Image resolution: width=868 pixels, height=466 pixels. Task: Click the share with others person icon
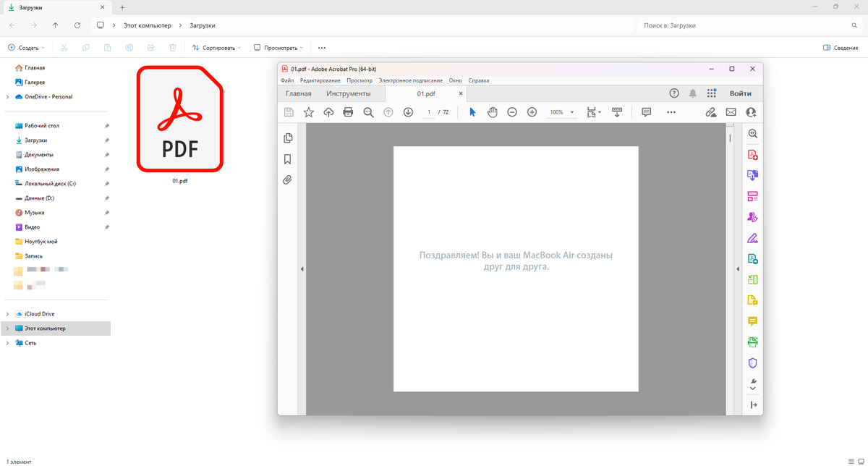click(x=751, y=112)
